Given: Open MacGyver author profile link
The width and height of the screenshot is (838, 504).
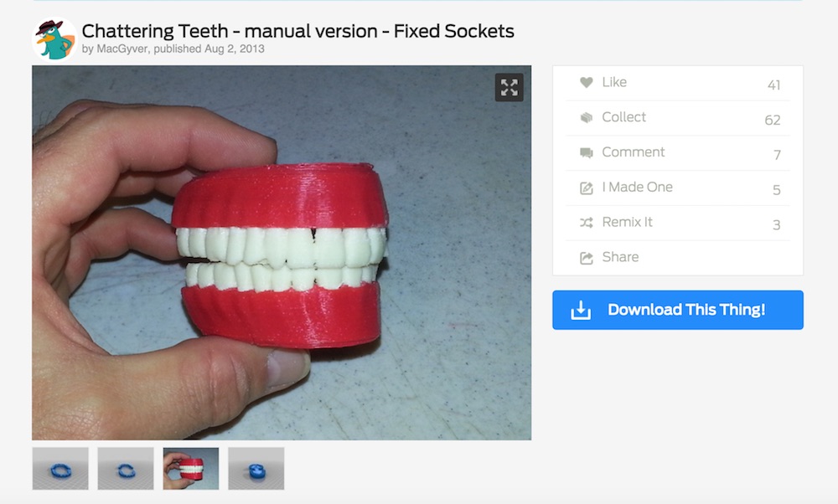Looking at the screenshot, I should pyautogui.click(x=122, y=49).
